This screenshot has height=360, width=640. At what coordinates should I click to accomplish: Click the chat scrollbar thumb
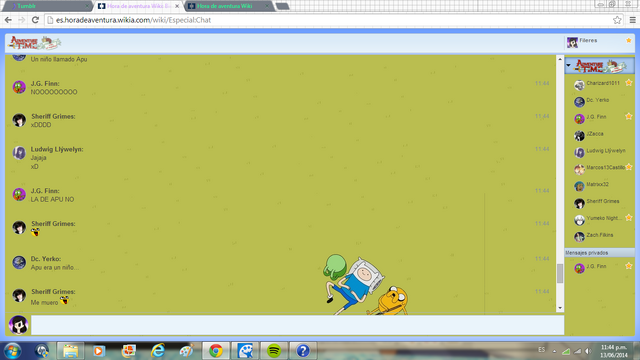pos(560,273)
